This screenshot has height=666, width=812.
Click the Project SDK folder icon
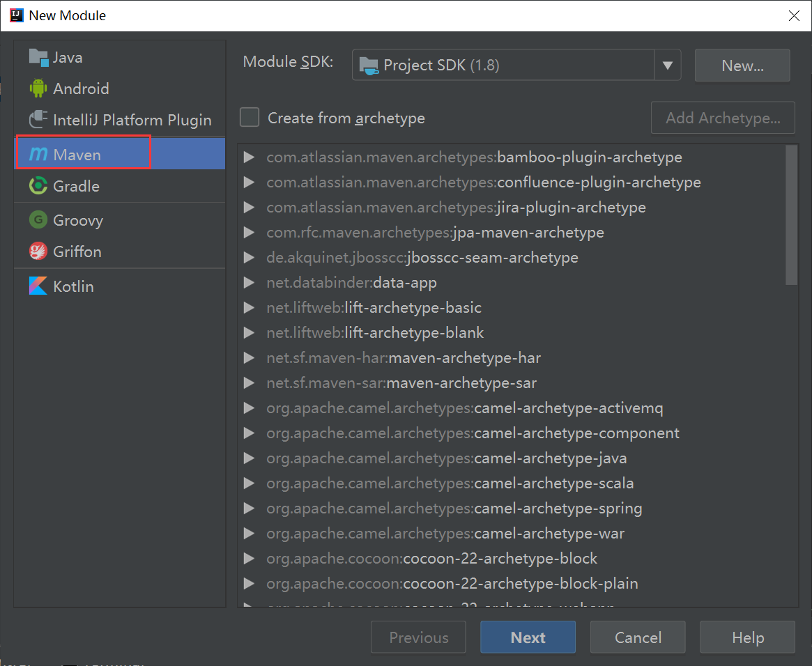tap(369, 65)
